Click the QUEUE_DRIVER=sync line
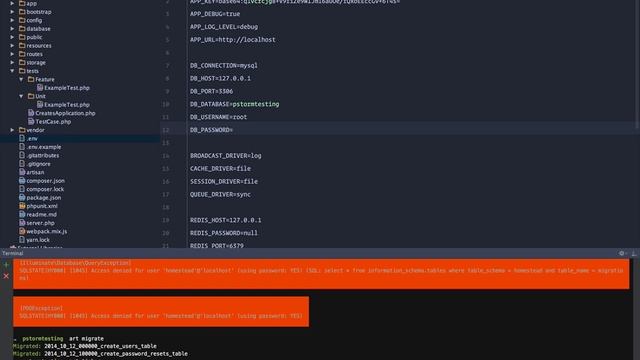Screen dimensions: 640x360 tap(220, 195)
